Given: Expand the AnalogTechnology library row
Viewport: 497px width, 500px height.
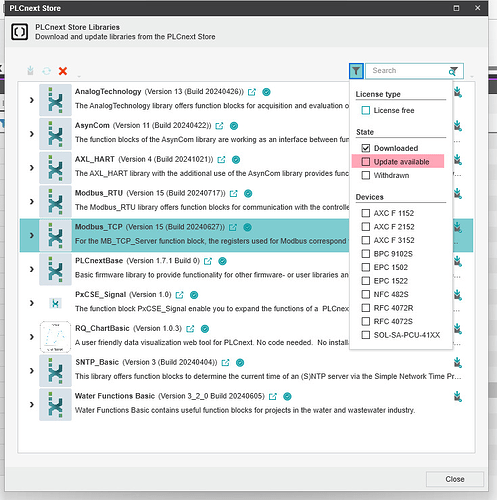Looking at the screenshot, I should 32,100.
